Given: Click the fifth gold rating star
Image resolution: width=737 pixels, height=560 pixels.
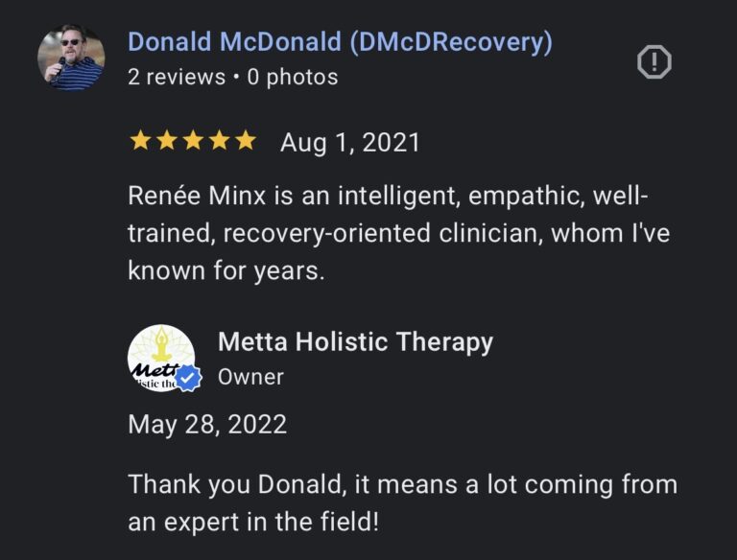Looking at the screenshot, I should pos(245,142).
